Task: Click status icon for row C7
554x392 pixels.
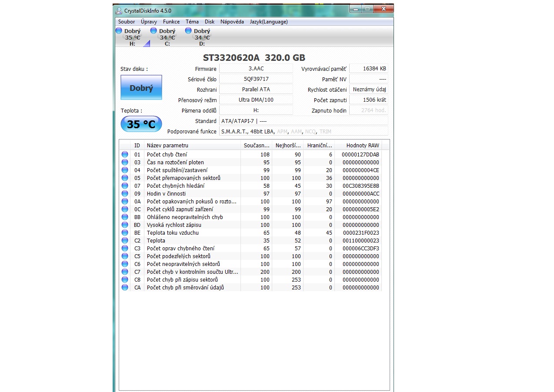Action: (125, 272)
